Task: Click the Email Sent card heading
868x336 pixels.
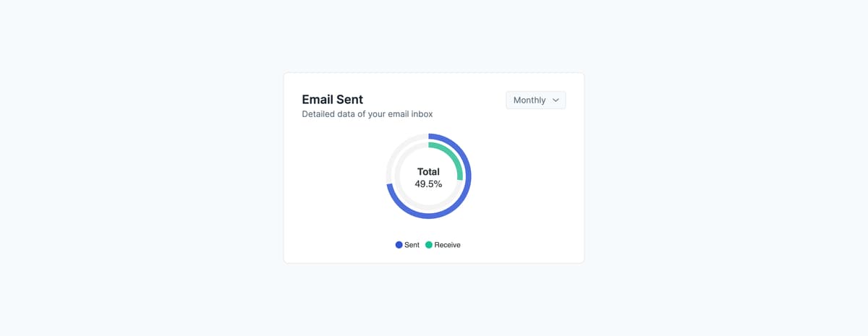Action: tap(333, 100)
